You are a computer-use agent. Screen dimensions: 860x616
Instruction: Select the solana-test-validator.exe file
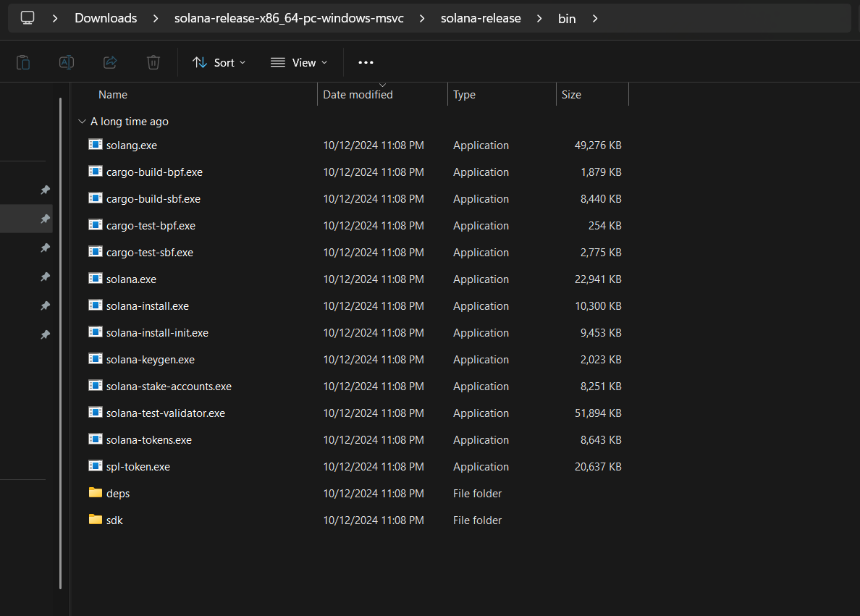pyautogui.click(x=165, y=413)
